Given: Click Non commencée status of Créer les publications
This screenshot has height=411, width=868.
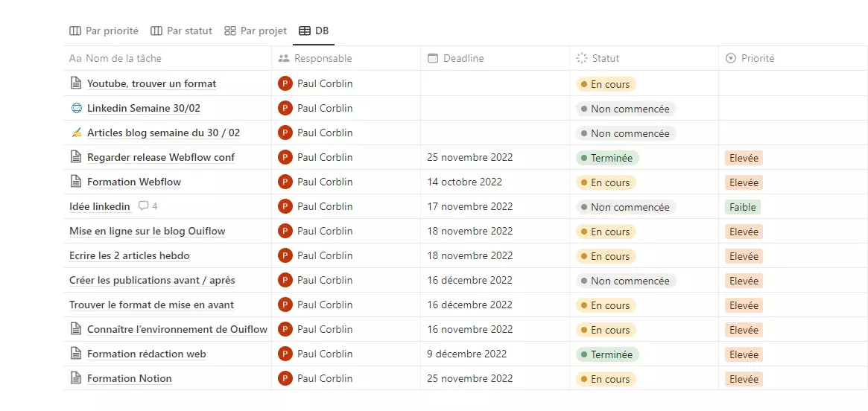Looking at the screenshot, I should (626, 281).
